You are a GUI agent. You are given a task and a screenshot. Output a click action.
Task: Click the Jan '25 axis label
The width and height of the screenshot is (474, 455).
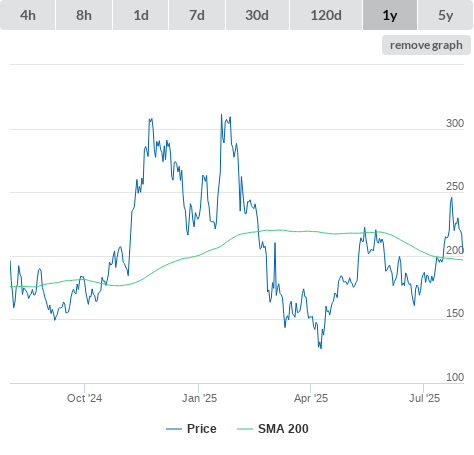tap(199, 398)
